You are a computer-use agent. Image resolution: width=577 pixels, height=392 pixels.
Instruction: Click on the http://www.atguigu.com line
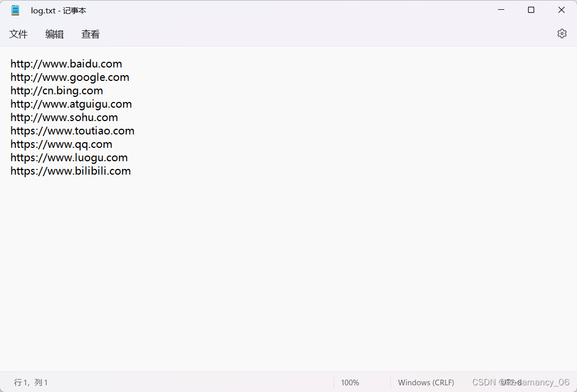pyautogui.click(x=71, y=104)
